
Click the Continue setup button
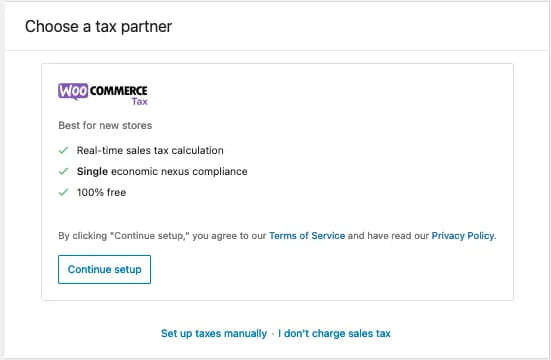(104, 269)
